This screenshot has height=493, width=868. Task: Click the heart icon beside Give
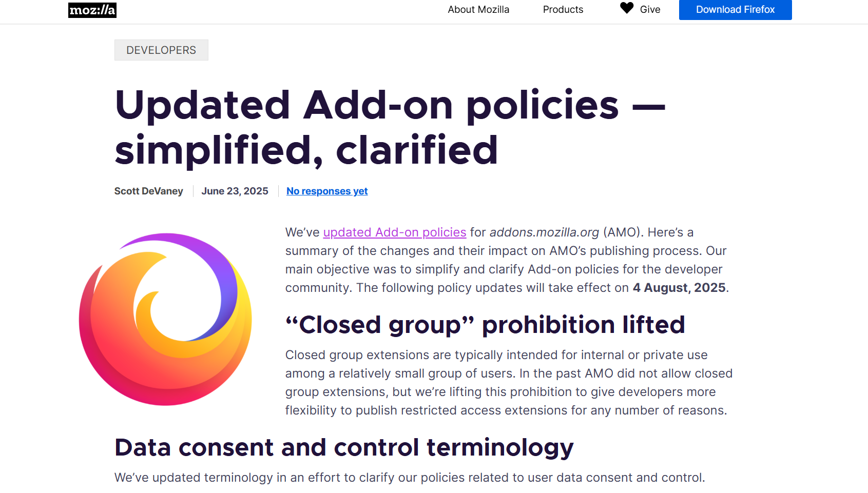coord(627,8)
